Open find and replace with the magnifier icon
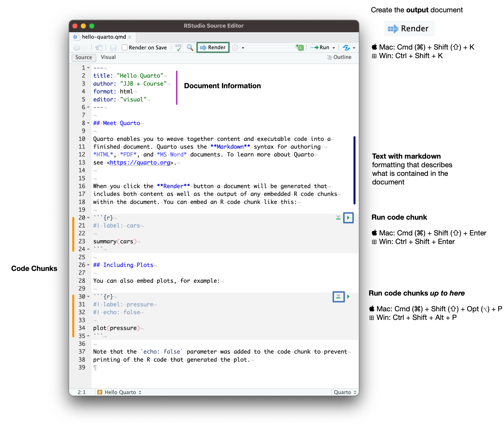 (x=190, y=48)
